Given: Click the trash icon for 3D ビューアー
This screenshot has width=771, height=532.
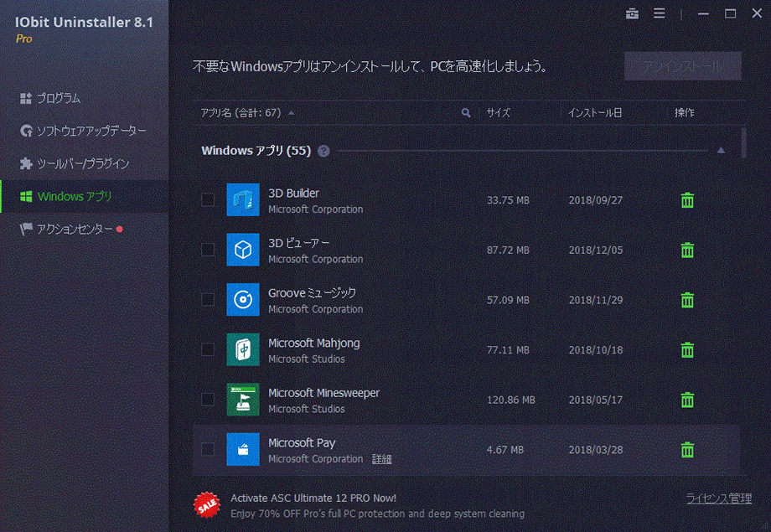Looking at the screenshot, I should point(687,250).
